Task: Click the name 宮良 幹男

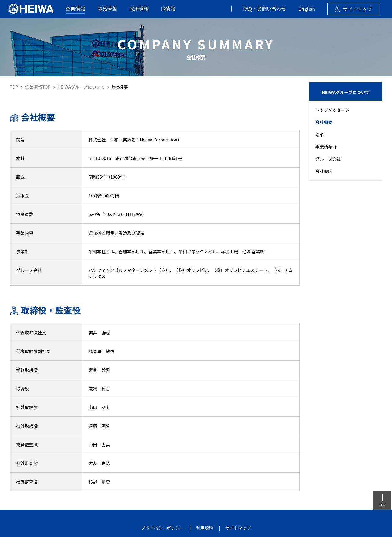Action: tap(99, 370)
